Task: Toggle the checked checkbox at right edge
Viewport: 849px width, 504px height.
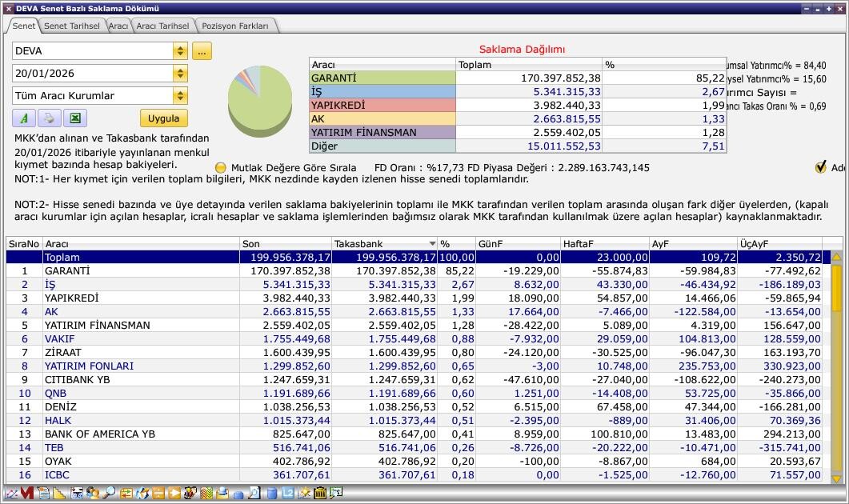Action: click(820, 167)
